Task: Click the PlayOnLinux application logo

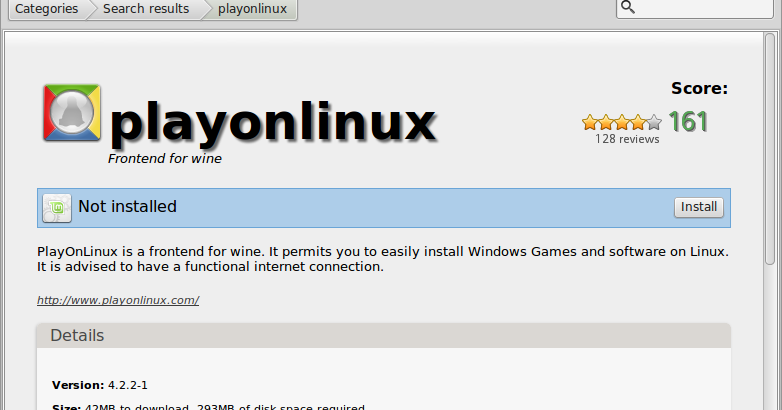Action: pos(72,113)
